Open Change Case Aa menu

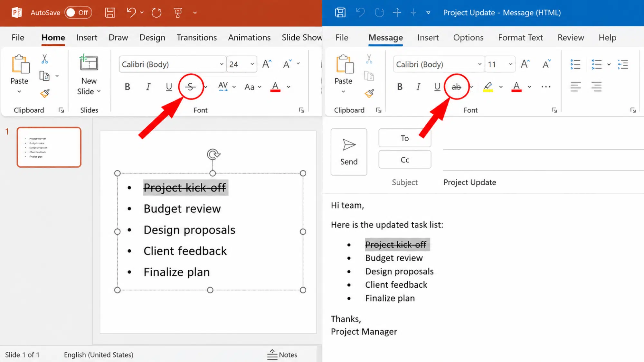[253, 87]
